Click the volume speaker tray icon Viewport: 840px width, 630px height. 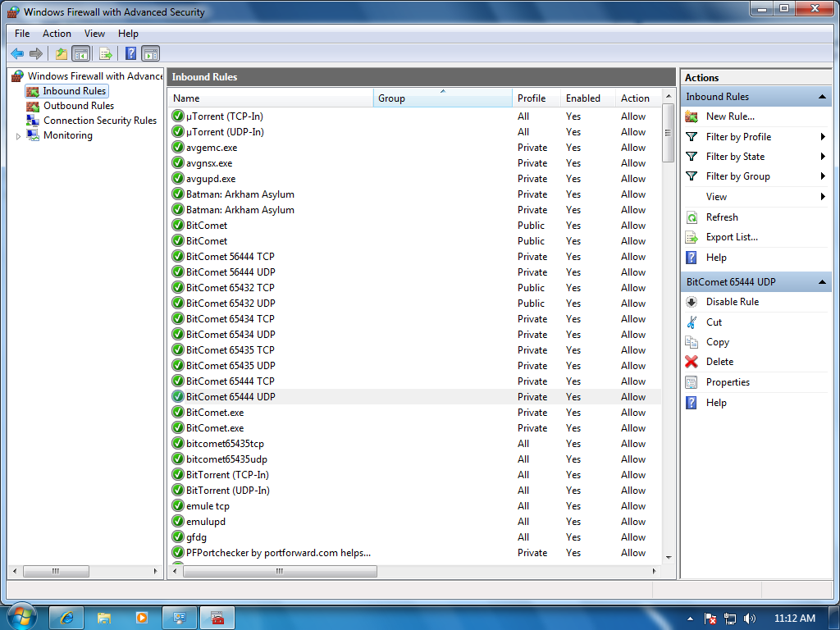coord(750,619)
